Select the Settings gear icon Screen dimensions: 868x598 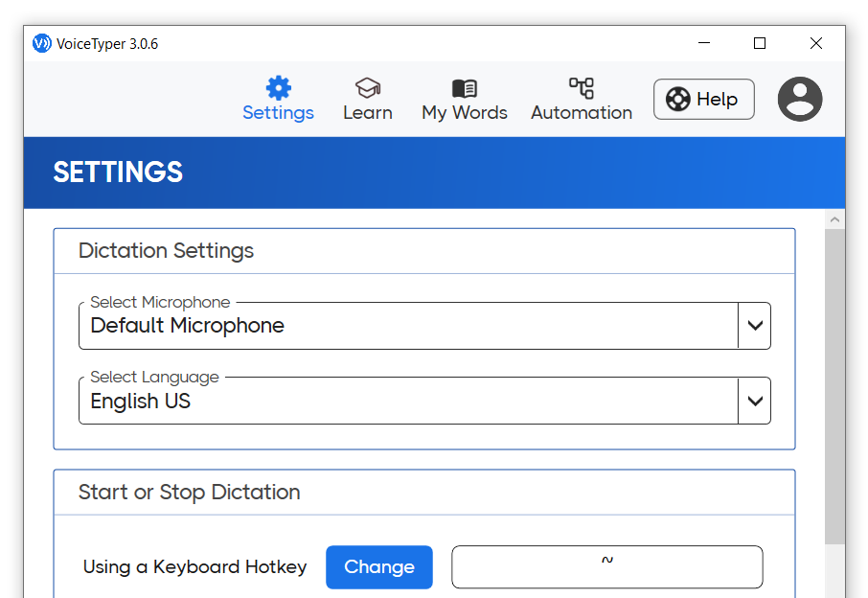278,85
